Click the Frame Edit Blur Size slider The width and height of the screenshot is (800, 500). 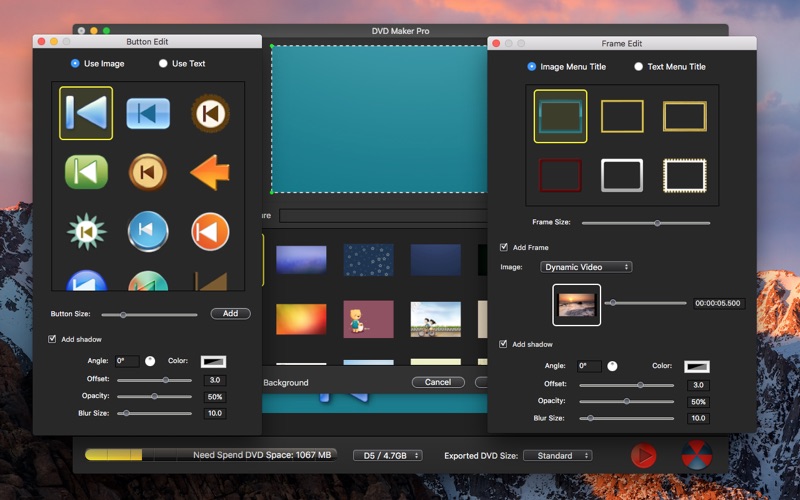pyautogui.click(x=627, y=418)
